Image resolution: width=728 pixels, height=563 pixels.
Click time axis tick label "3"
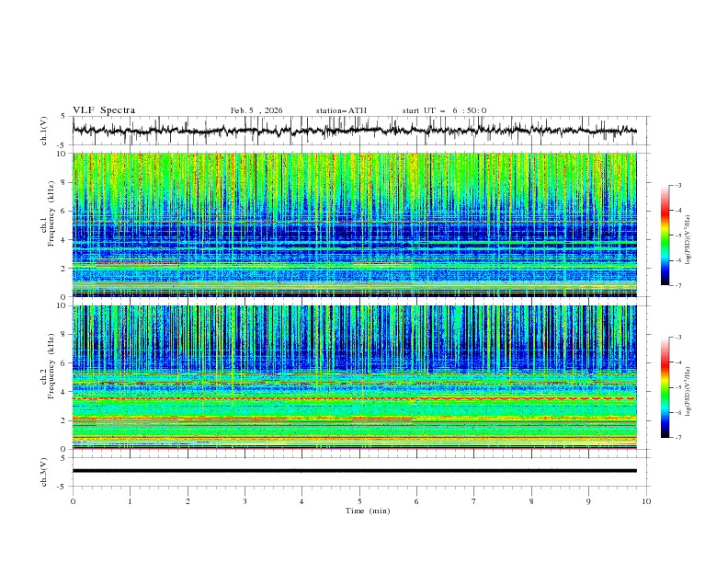coord(245,501)
